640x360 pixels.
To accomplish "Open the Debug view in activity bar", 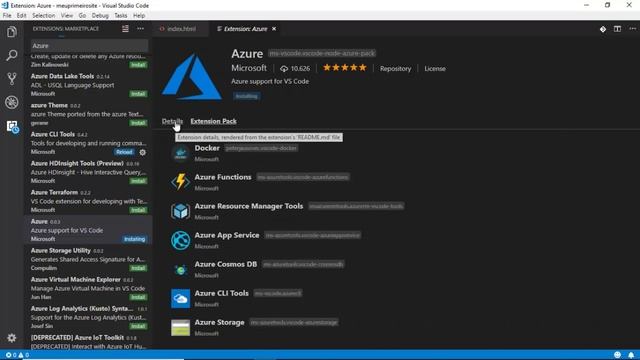I will click(x=12, y=102).
